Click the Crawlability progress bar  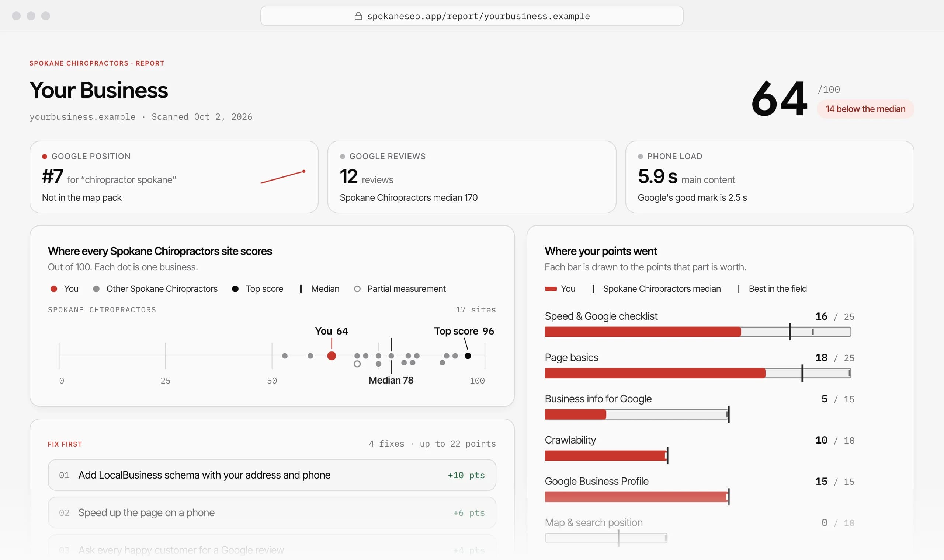606,455
